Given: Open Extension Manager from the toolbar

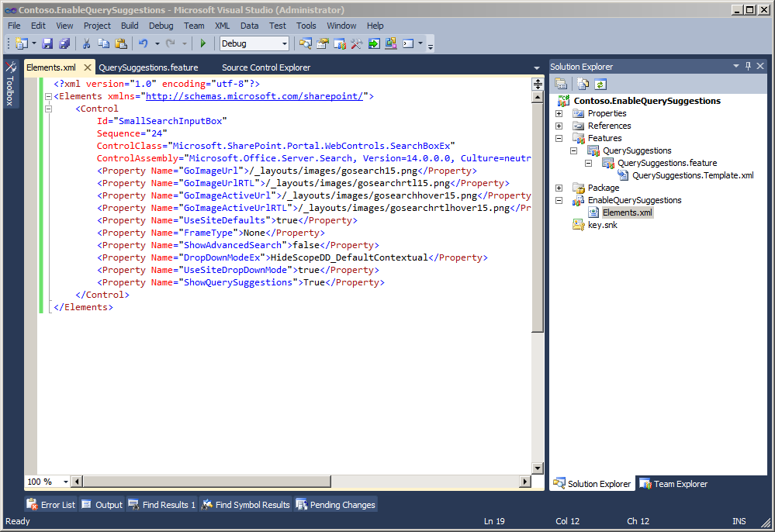Looking at the screenshot, I should point(391,43).
